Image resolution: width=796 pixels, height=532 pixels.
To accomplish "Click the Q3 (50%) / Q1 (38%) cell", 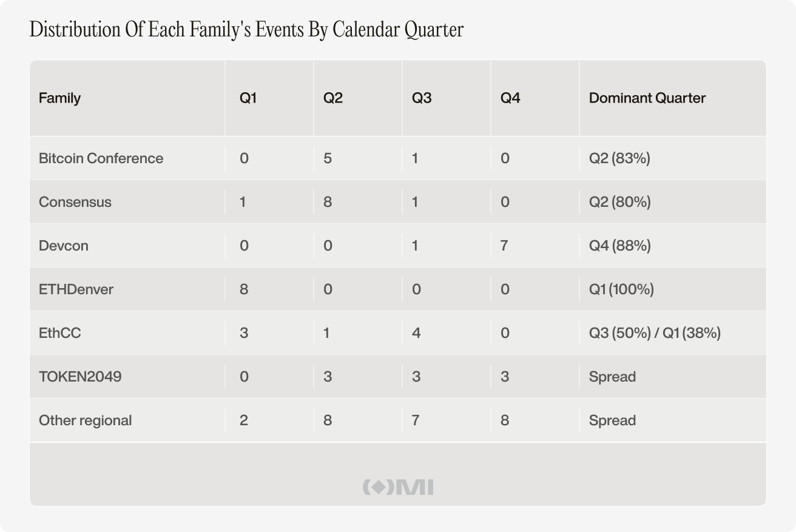I will tap(655, 333).
